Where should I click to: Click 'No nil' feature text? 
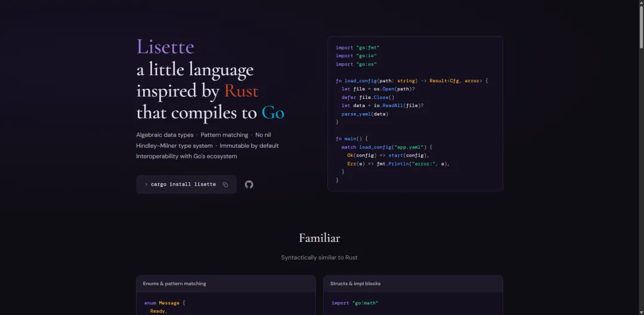click(263, 135)
